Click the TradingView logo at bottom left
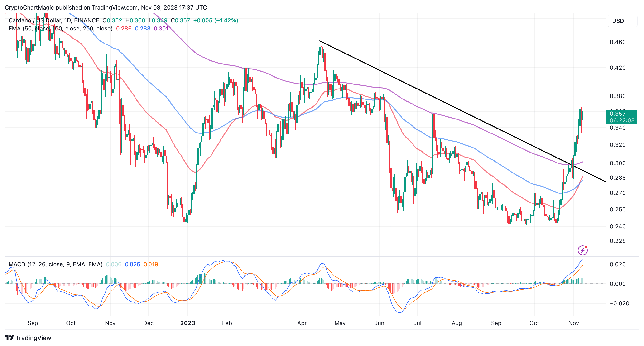Image resolution: width=644 pixels, height=346 pixels. click(28, 338)
